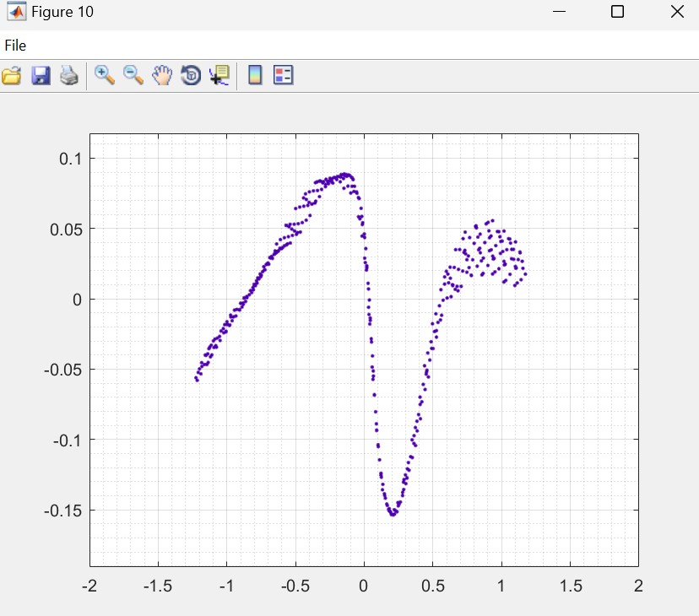Activate the Zoom Out magnifier tool
Image resolution: width=699 pixels, height=616 pixels.
pos(133,75)
